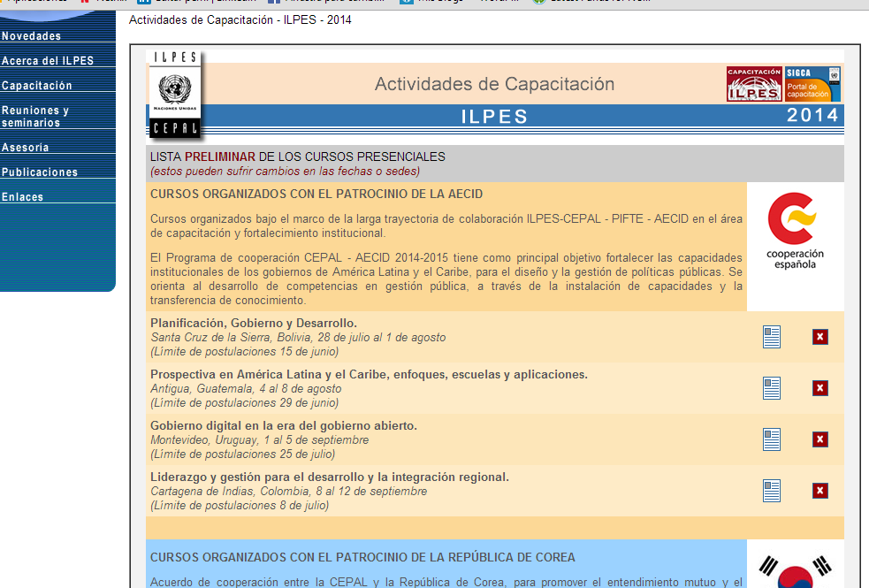Select Acerca del ILPES sidebar item
The height and width of the screenshot is (588, 869).
tap(48, 61)
